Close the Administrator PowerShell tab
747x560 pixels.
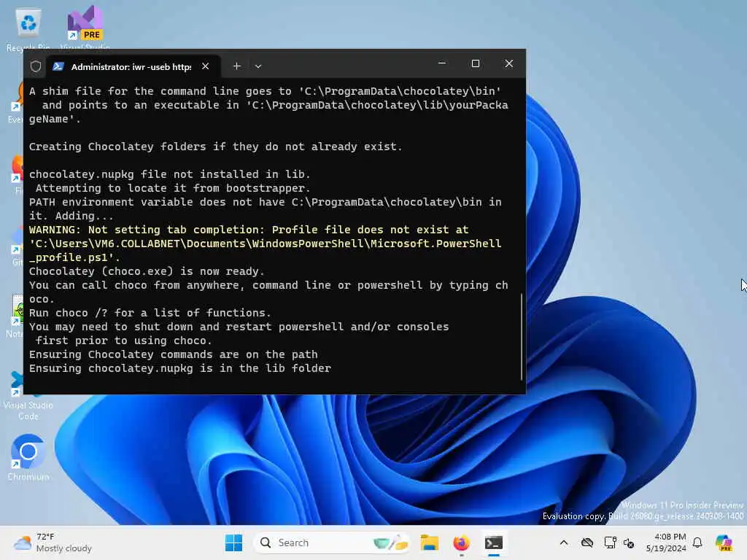point(205,66)
